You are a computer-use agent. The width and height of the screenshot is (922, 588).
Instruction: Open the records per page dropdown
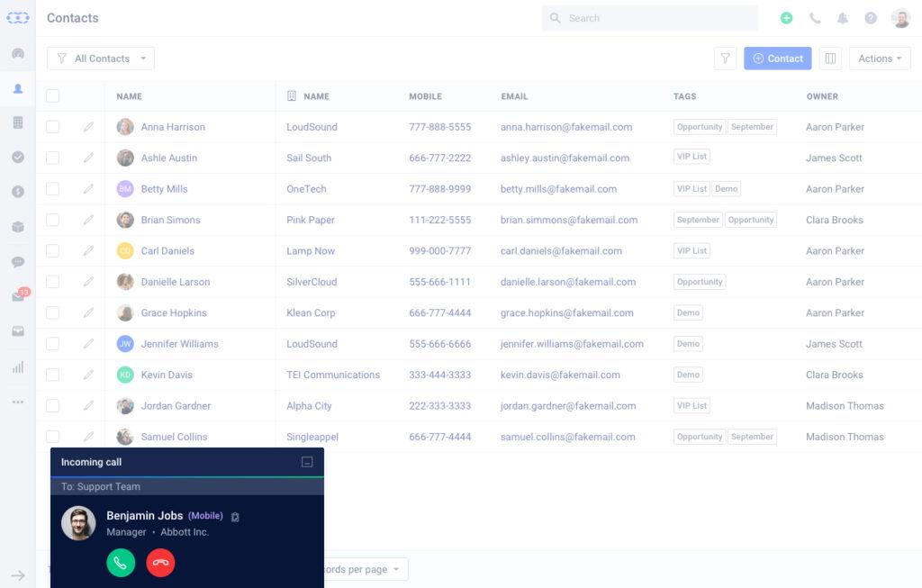pos(365,569)
